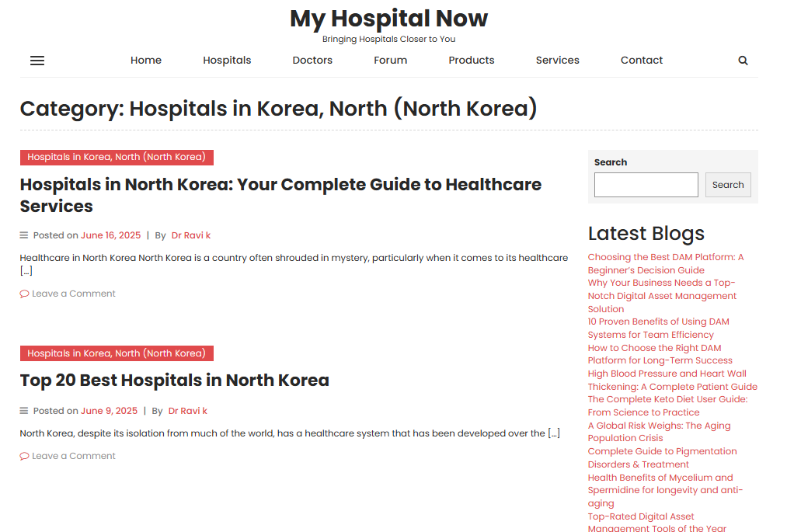This screenshot has height=532, width=787.
Task: Open blog How to Choose the Right DAM Platform
Action: (660, 354)
